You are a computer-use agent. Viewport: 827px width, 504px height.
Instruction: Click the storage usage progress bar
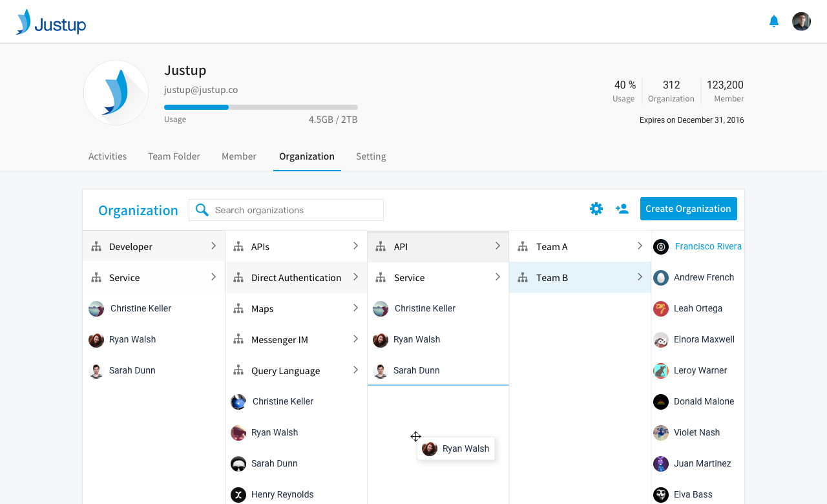(260, 107)
